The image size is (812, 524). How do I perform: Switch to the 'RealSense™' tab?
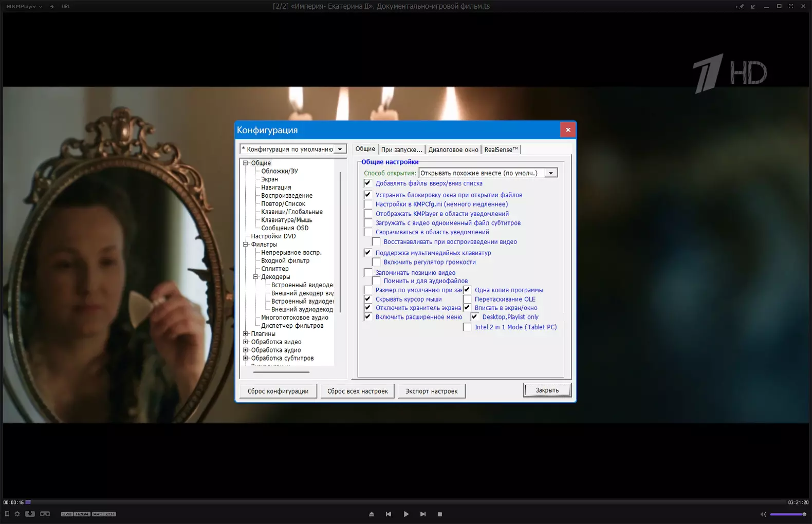click(x=501, y=149)
